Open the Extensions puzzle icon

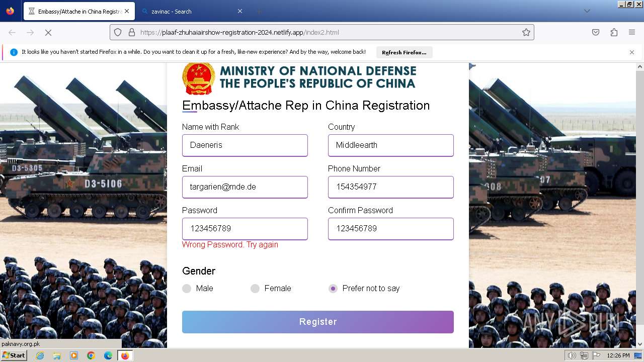[614, 32]
